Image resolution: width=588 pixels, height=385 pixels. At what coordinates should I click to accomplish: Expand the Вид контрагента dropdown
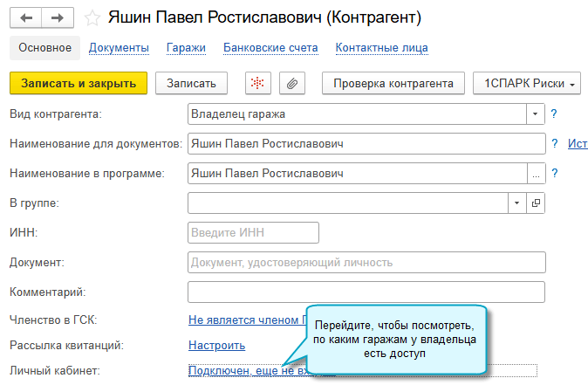coord(536,114)
